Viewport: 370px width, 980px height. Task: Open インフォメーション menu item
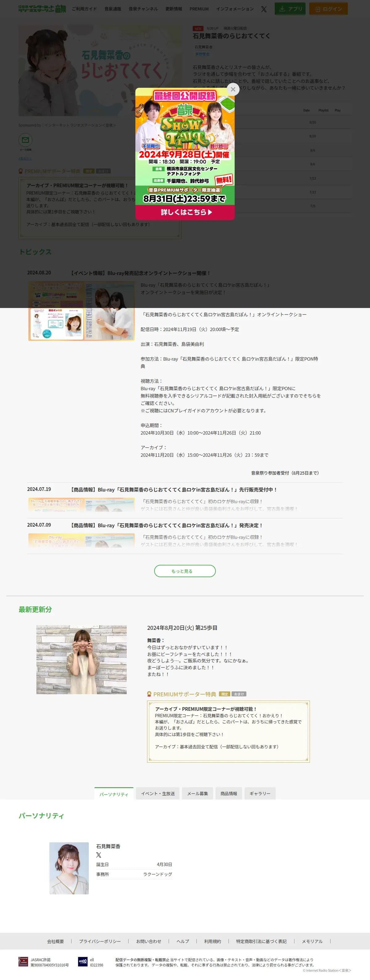235,9
